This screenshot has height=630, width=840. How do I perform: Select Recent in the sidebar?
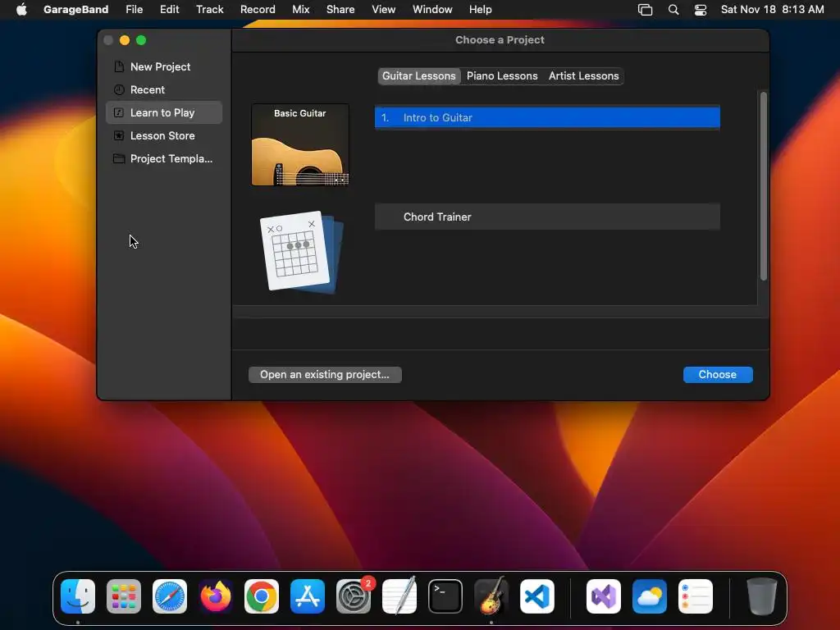point(164,89)
